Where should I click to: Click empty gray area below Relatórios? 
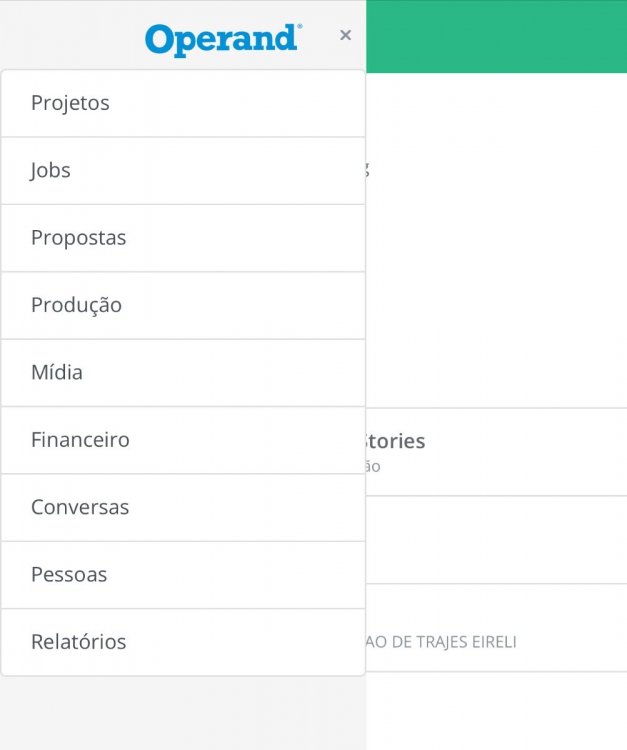click(x=183, y=712)
